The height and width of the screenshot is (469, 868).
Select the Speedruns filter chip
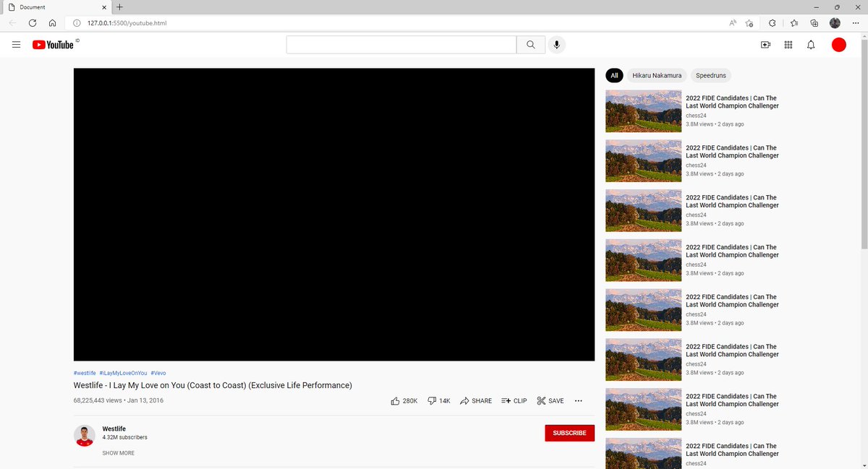[x=710, y=75]
